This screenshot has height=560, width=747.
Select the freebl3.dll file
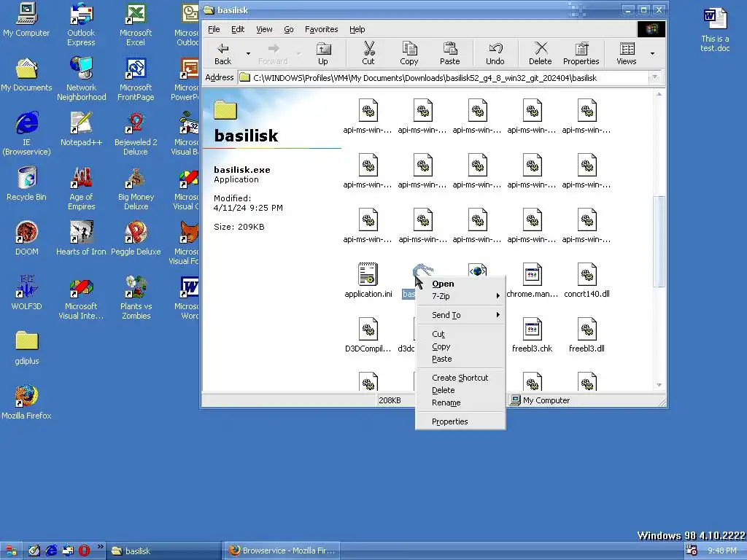[587, 335]
